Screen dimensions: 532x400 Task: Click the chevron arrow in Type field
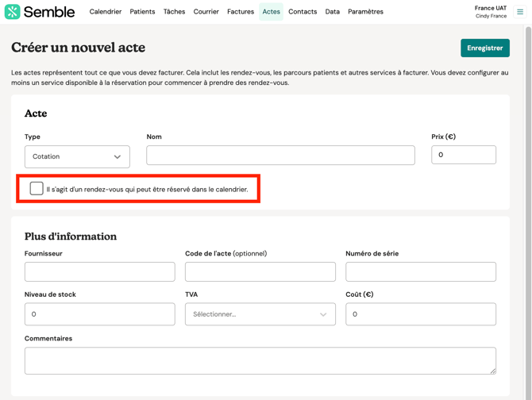(118, 157)
